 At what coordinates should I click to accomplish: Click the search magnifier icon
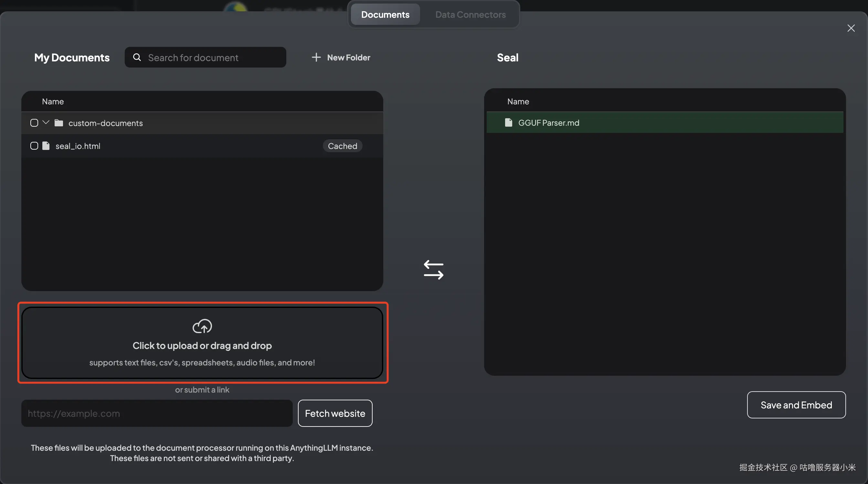tap(137, 57)
